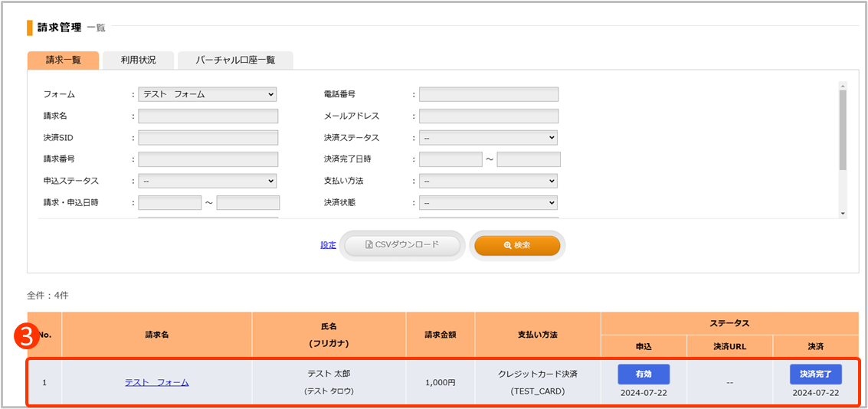
Task: Focus the 決済SID text field
Action: pyautogui.click(x=208, y=138)
